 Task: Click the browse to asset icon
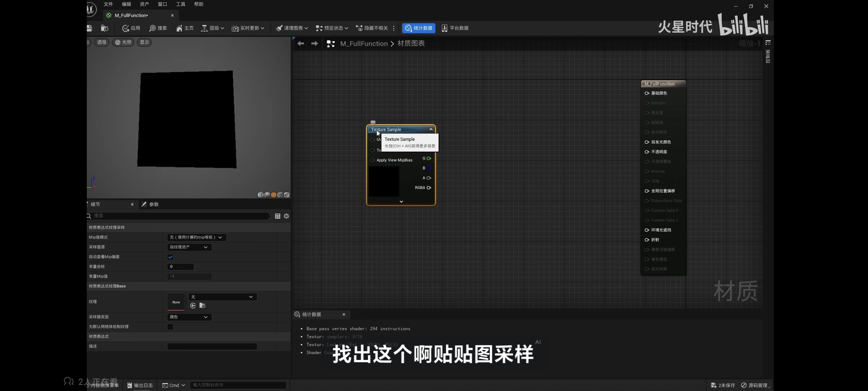point(105,28)
